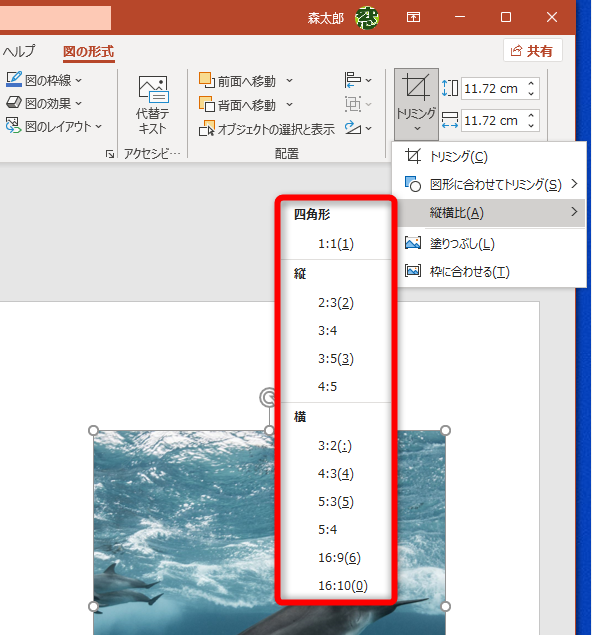592x635 pixels.
Task: Click the 共有 share button
Action: pyautogui.click(x=532, y=51)
